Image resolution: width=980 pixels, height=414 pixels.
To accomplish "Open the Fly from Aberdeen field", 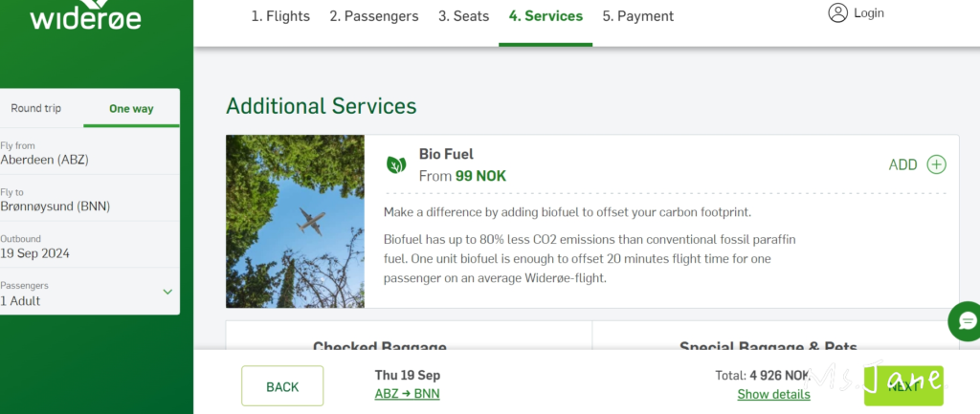I will click(x=86, y=153).
